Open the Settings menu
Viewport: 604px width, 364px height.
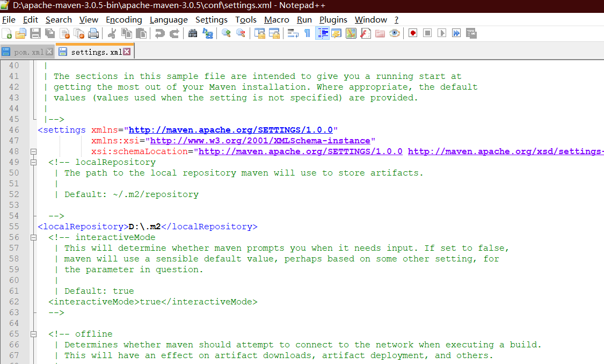tap(212, 20)
